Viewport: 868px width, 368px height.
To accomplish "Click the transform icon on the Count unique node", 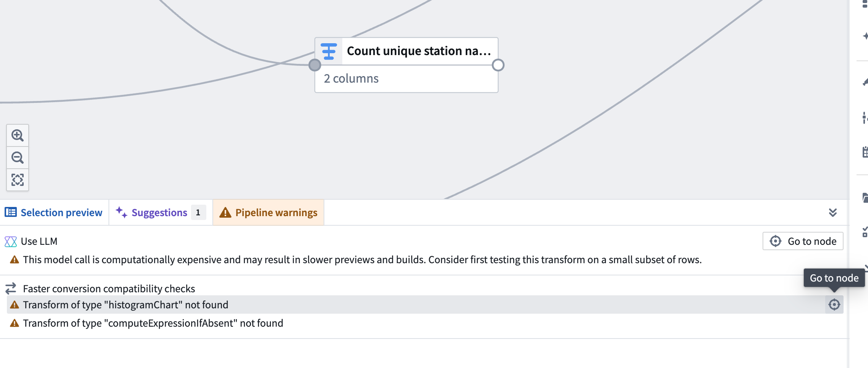I will coord(329,51).
